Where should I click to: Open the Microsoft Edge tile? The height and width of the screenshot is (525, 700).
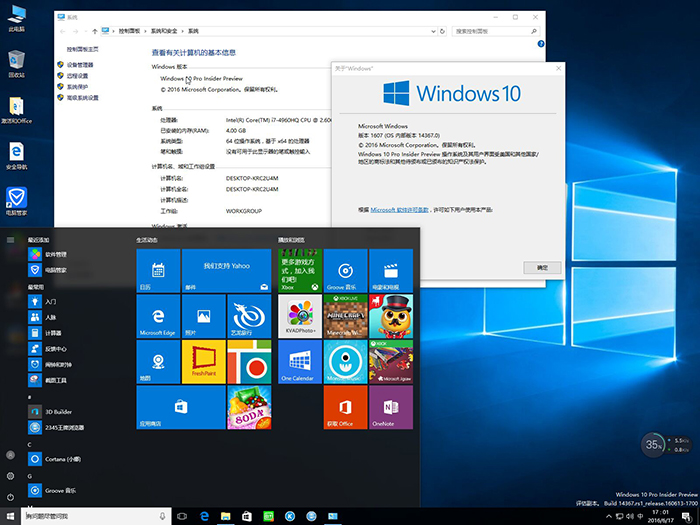point(157,315)
